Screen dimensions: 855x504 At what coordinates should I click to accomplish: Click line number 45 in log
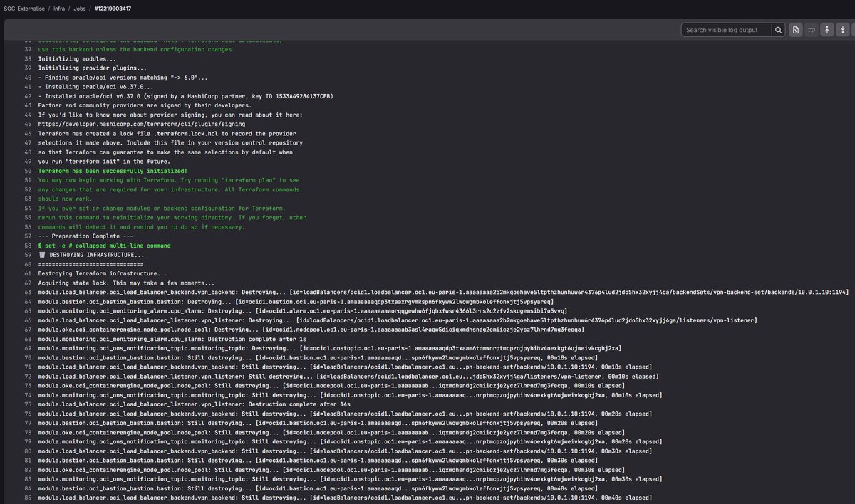(28, 124)
